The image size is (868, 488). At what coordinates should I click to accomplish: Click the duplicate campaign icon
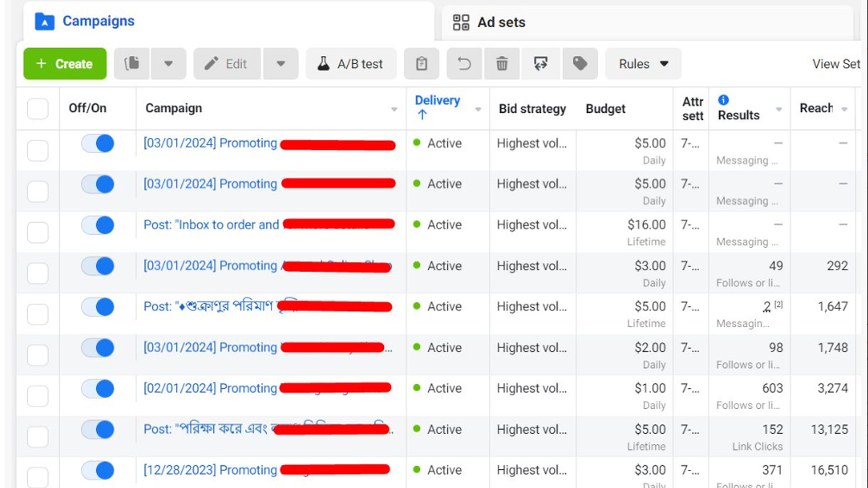click(x=132, y=64)
